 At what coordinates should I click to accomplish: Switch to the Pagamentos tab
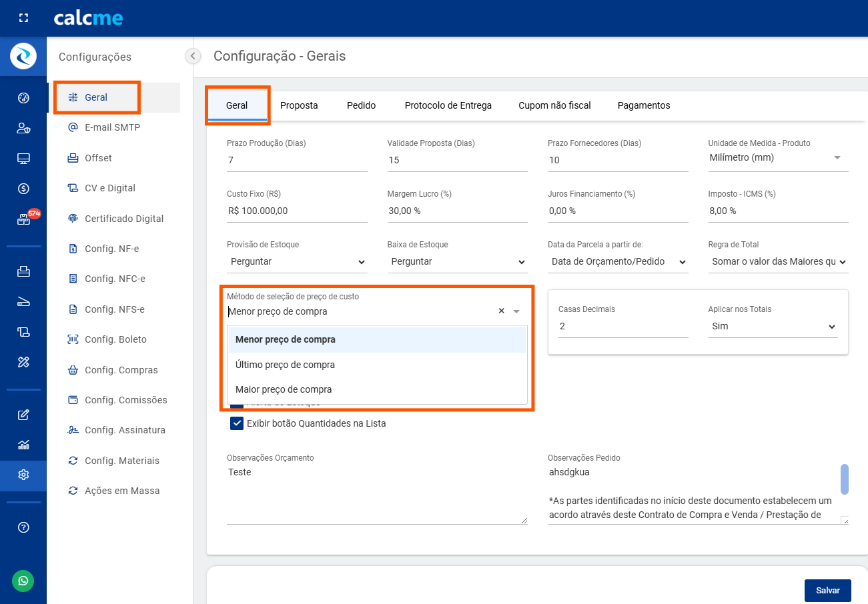643,105
